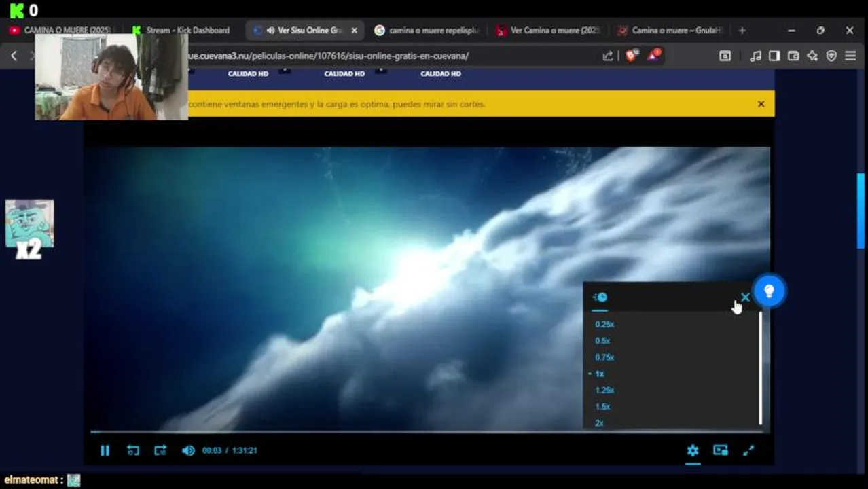
Task: Go back to the previous page
Action: coord(14,56)
